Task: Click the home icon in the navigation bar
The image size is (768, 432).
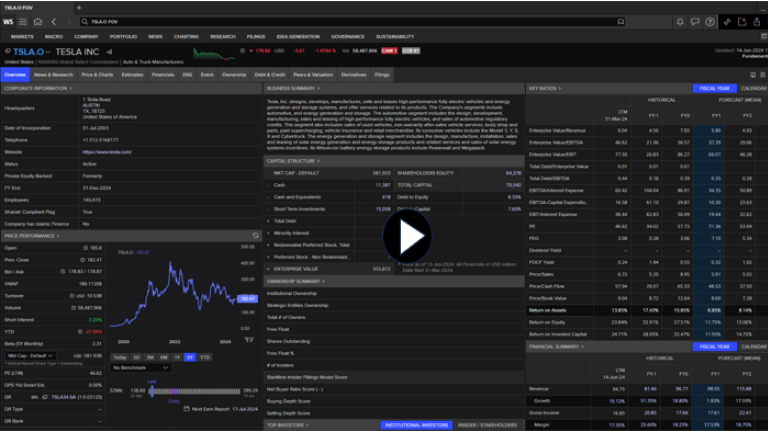Action: [x=38, y=21]
